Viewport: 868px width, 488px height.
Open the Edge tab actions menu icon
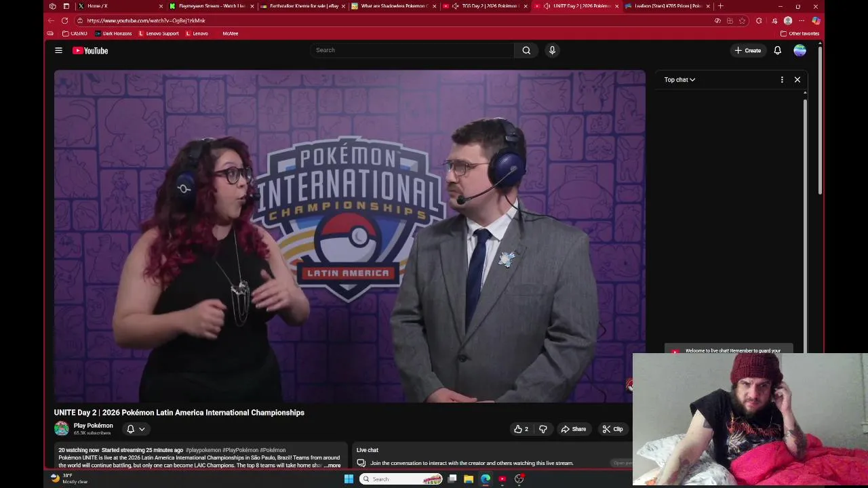(66, 6)
